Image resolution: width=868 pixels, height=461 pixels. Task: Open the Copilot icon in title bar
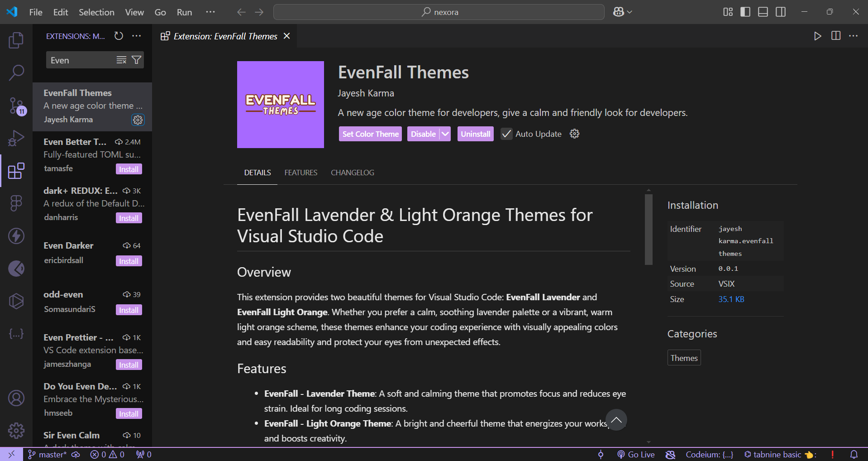tap(619, 12)
